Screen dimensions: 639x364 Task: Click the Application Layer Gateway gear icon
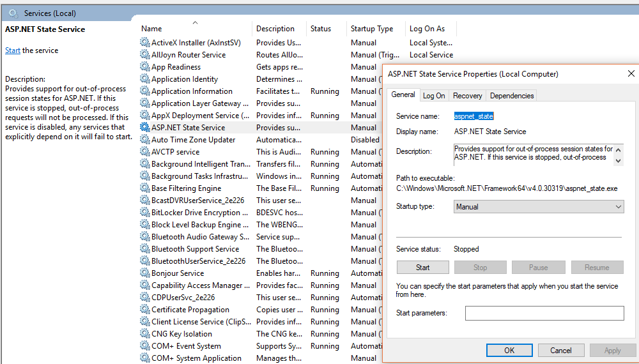(x=144, y=103)
